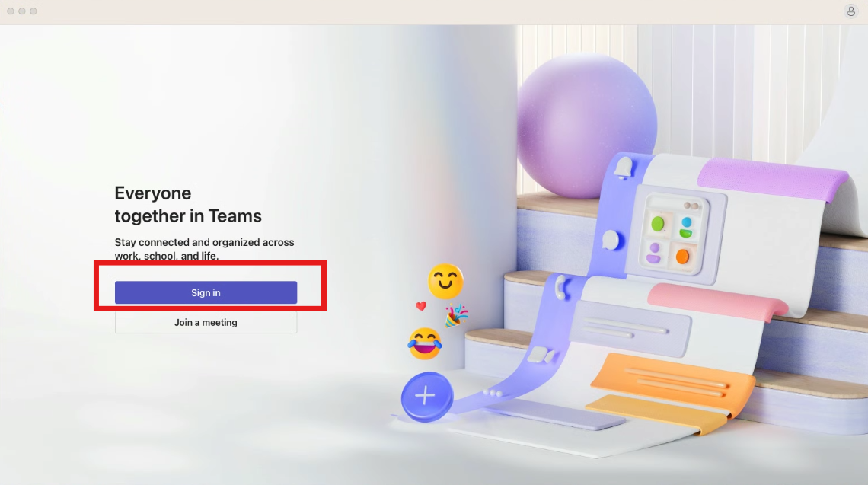Viewport: 868px width, 485px height.
Task: Click the small red heart emoji
Action: 421,305
